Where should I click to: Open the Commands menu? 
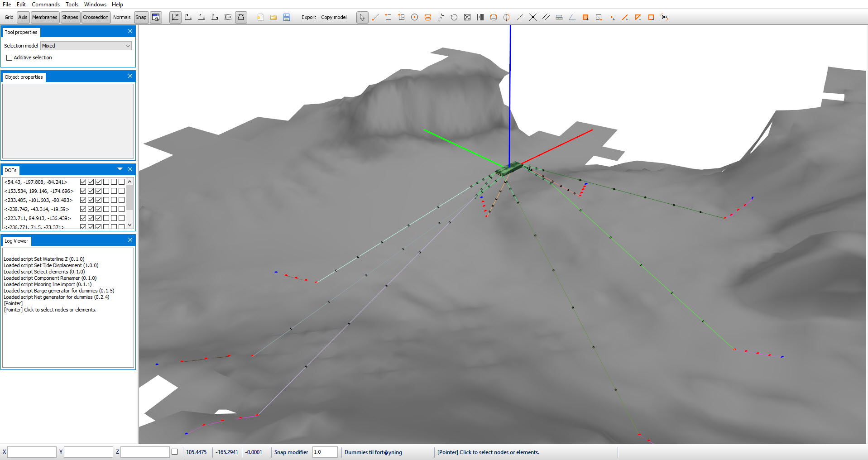click(46, 4)
